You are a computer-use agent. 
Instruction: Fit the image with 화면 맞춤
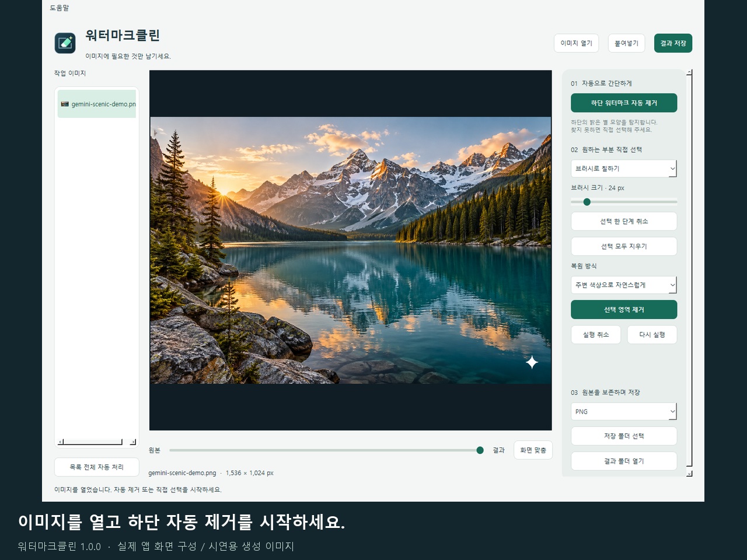(533, 450)
